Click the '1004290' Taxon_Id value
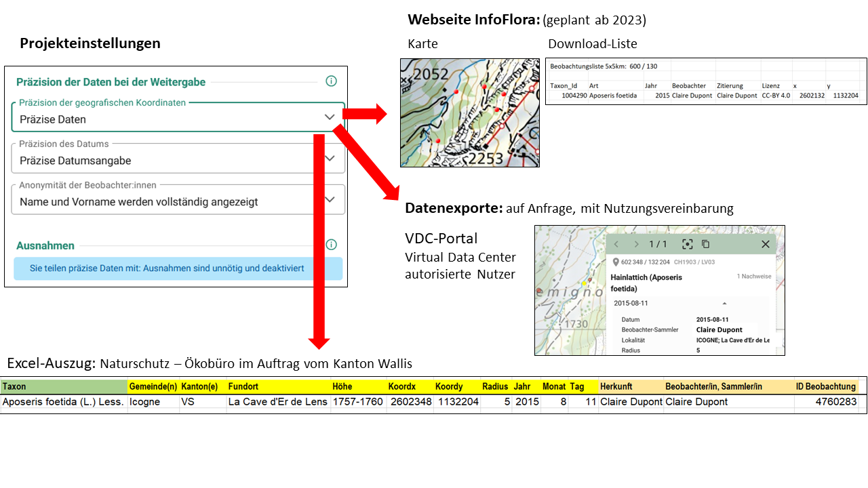Viewport: 868px width, 488px height. click(x=574, y=96)
